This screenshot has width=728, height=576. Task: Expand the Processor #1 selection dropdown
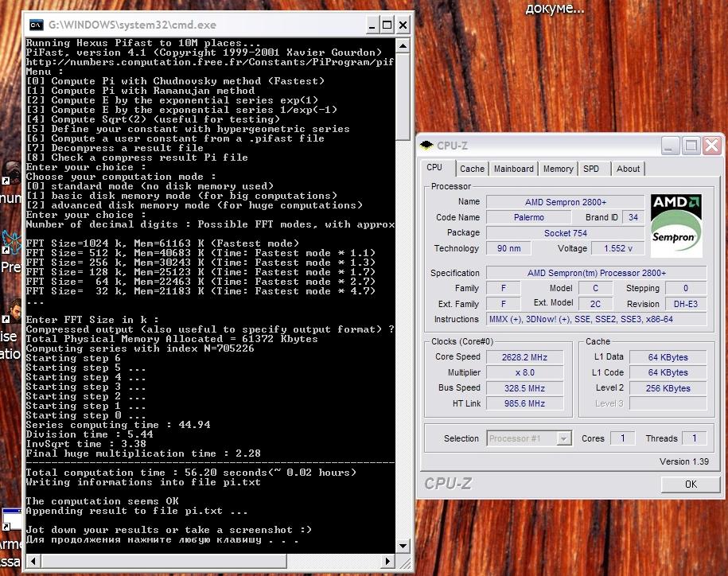pos(563,438)
